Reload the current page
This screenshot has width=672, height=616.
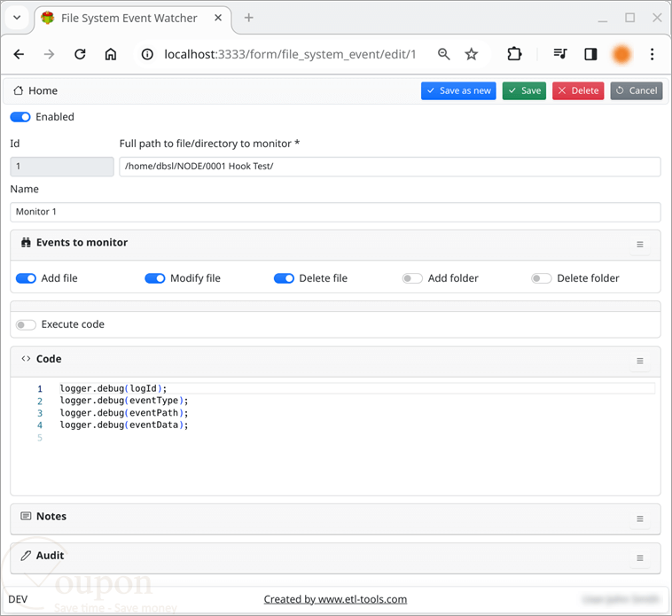click(80, 54)
